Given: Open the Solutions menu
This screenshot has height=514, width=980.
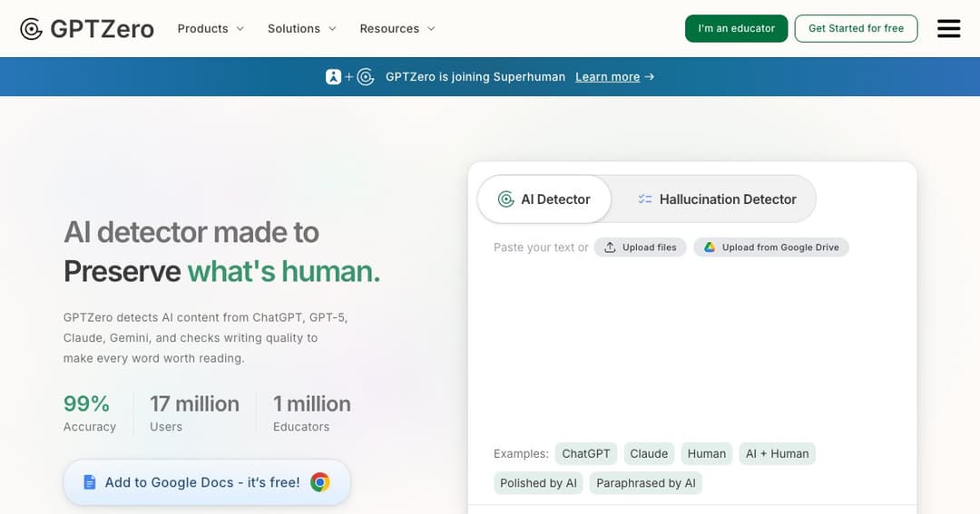Looking at the screenshot, I should [302, 29].
